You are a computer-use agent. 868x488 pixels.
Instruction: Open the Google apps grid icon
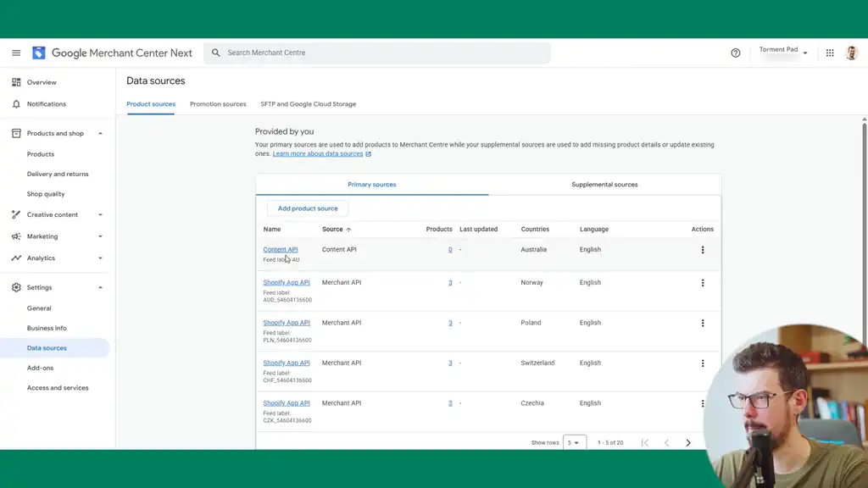point(829,53)
